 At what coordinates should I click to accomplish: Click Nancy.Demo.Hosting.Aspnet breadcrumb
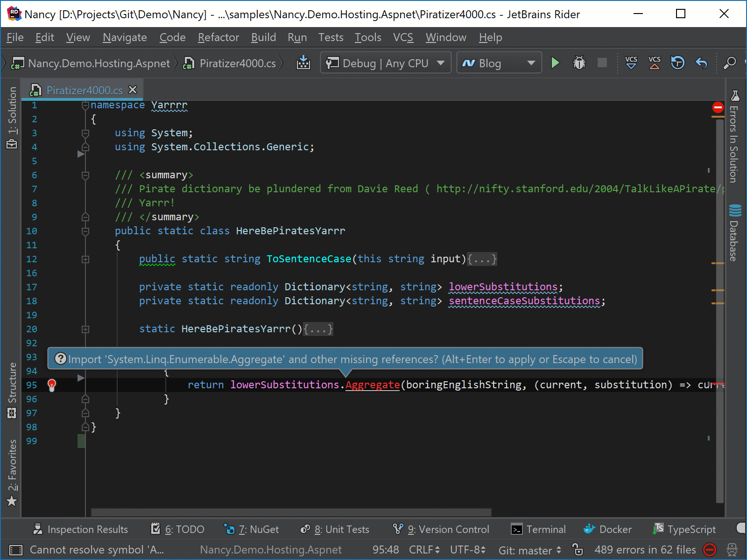(x=91, y=63)
